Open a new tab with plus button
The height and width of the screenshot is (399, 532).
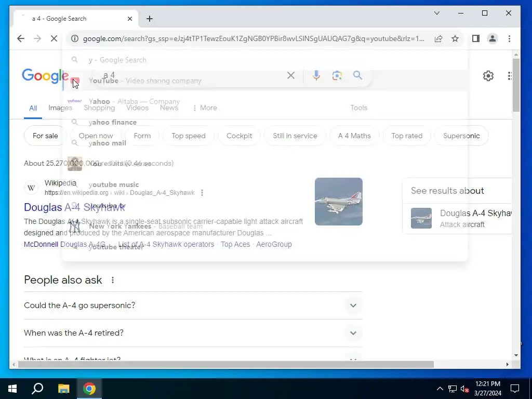click(x=150, y=19)
